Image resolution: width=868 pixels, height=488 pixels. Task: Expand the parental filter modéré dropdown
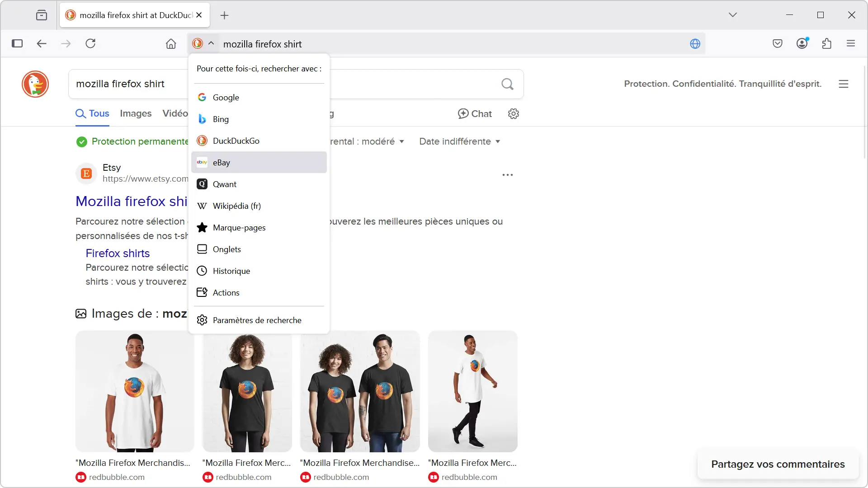[367, 141]
